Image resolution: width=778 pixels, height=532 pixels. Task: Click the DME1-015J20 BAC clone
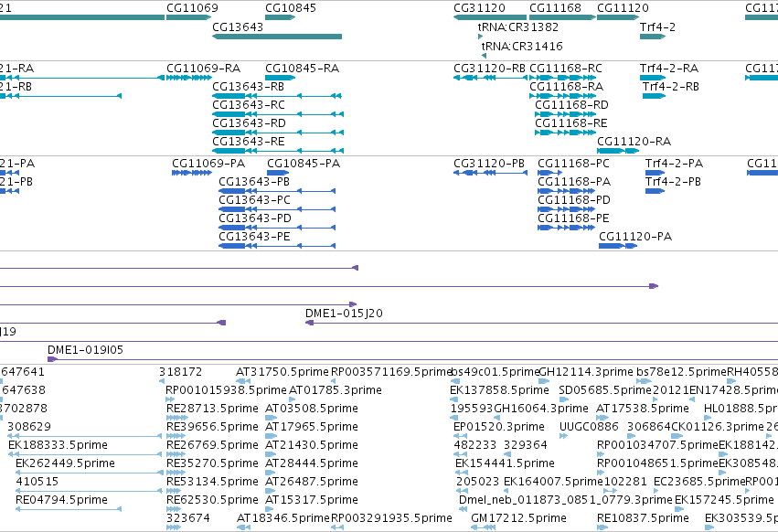click(x=541, y=323)
